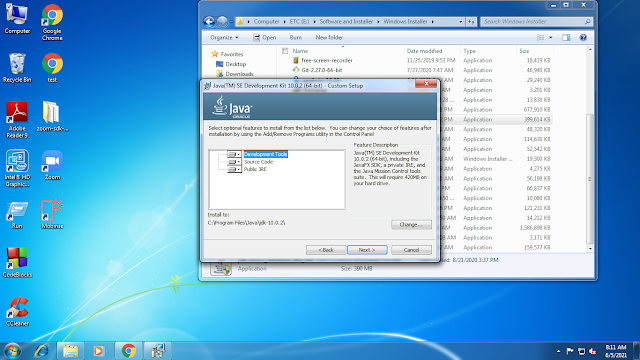Open Desktop in the navigation pane

(231, 64)
